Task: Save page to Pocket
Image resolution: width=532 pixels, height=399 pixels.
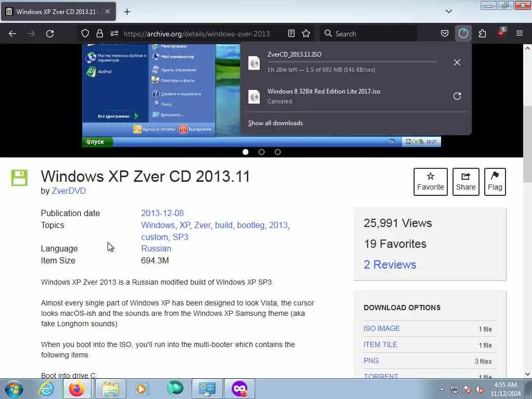Action: (445, 33)
